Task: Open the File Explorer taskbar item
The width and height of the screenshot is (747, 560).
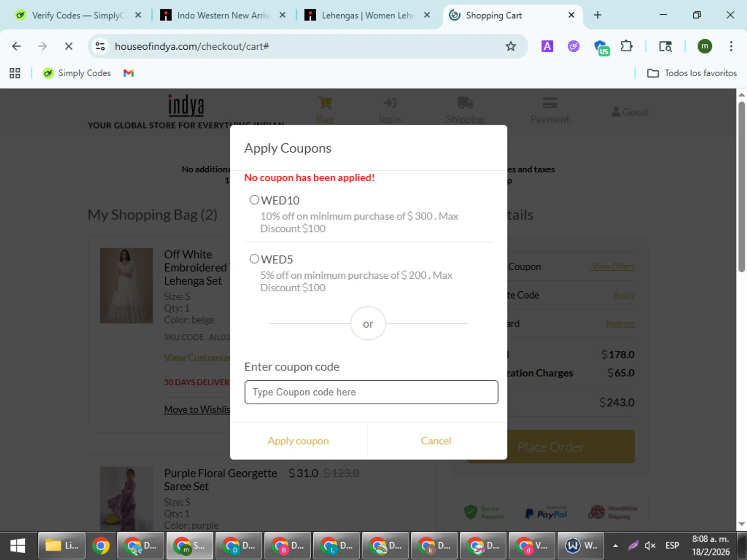Action: pos(62,546)
